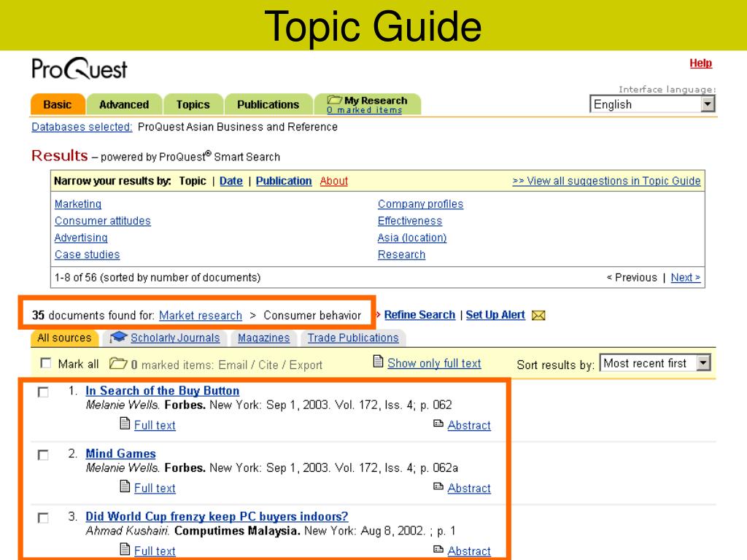Open the Topics tab
747x560 pixels.
click(x=193, y=104)
